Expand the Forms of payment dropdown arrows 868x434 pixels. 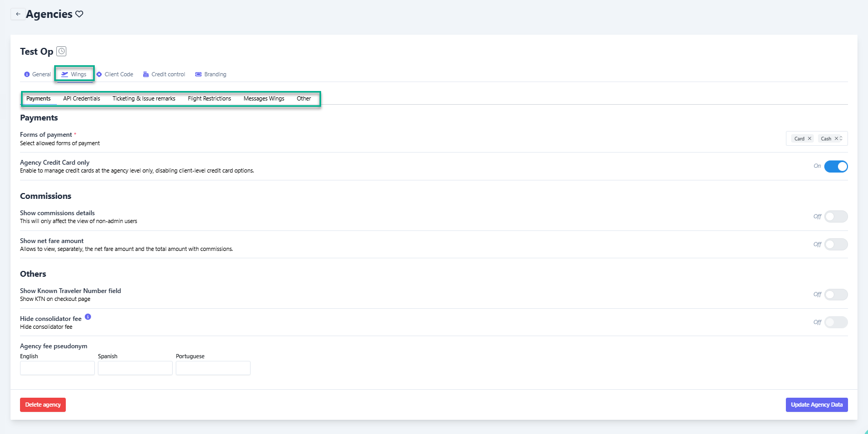tap(841, 139)
